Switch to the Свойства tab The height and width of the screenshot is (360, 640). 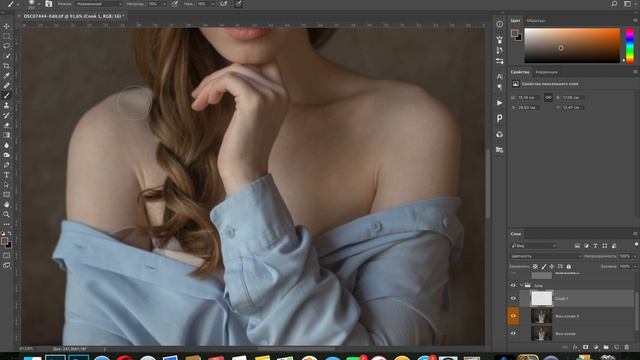click(x=520, y=72)
